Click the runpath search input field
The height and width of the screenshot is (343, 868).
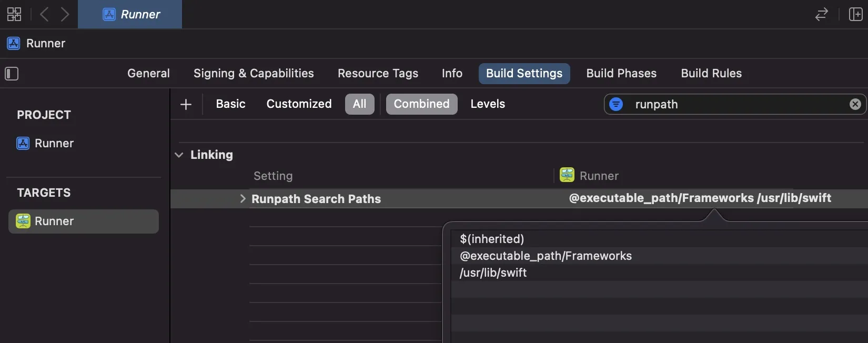pyautogui.click(x=736, y=104)
